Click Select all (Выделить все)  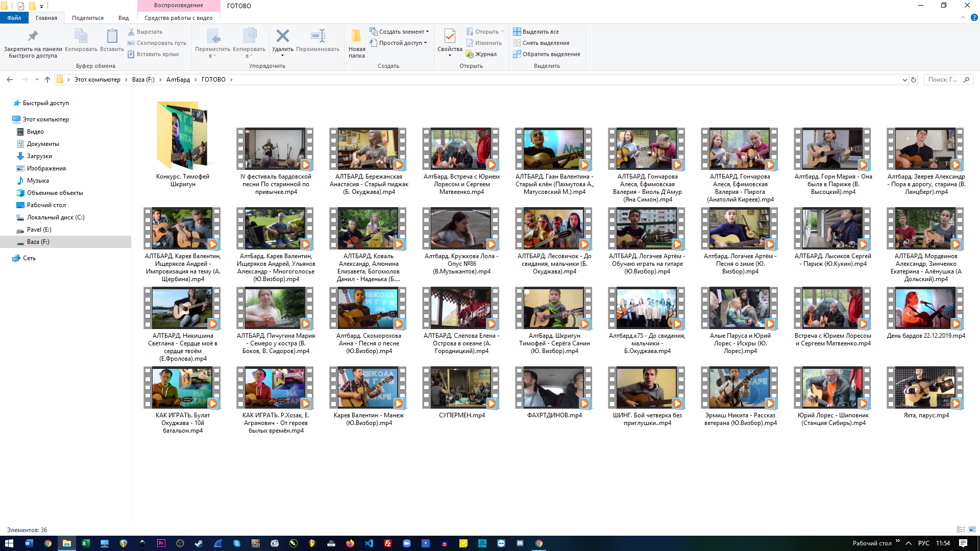[536, 32]
